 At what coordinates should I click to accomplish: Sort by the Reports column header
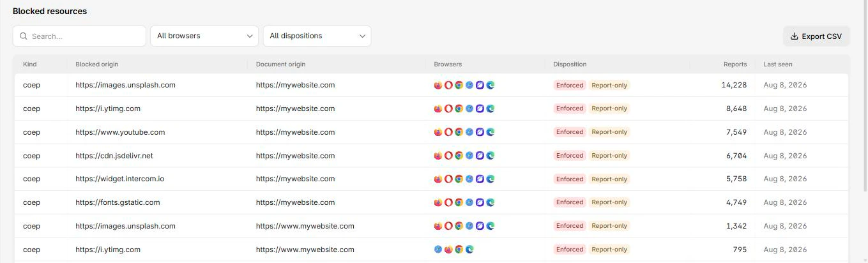point(735,64)
